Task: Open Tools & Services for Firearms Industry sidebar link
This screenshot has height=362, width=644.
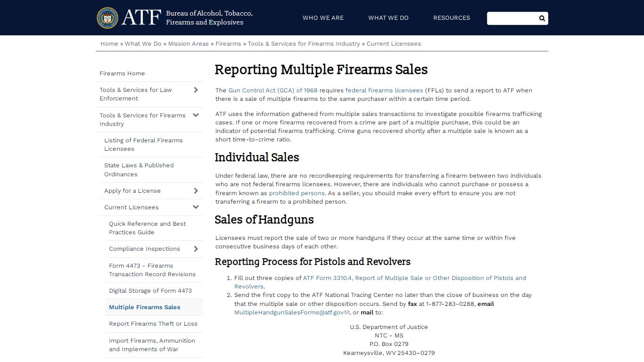Action: pos(142,120)
